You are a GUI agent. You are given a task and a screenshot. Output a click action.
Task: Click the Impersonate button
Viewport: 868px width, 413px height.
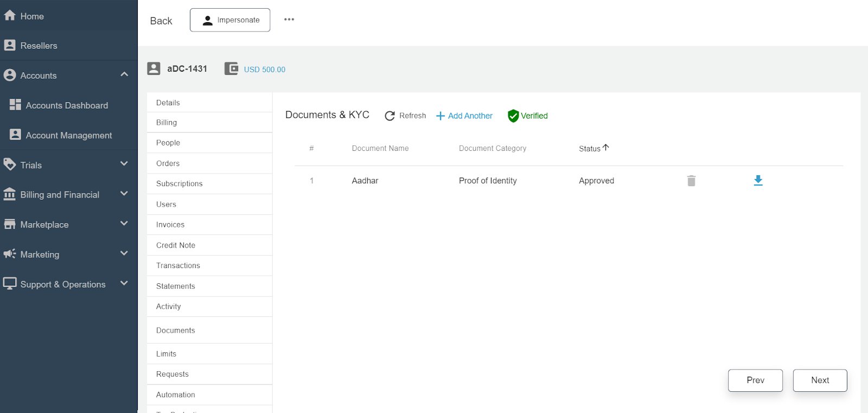click(230, 20)
